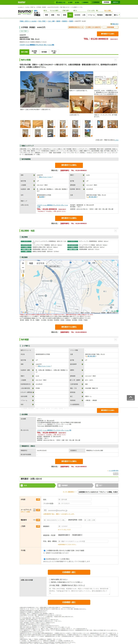
Task: Open the 情報の見方 link
Action: (115, 24)
